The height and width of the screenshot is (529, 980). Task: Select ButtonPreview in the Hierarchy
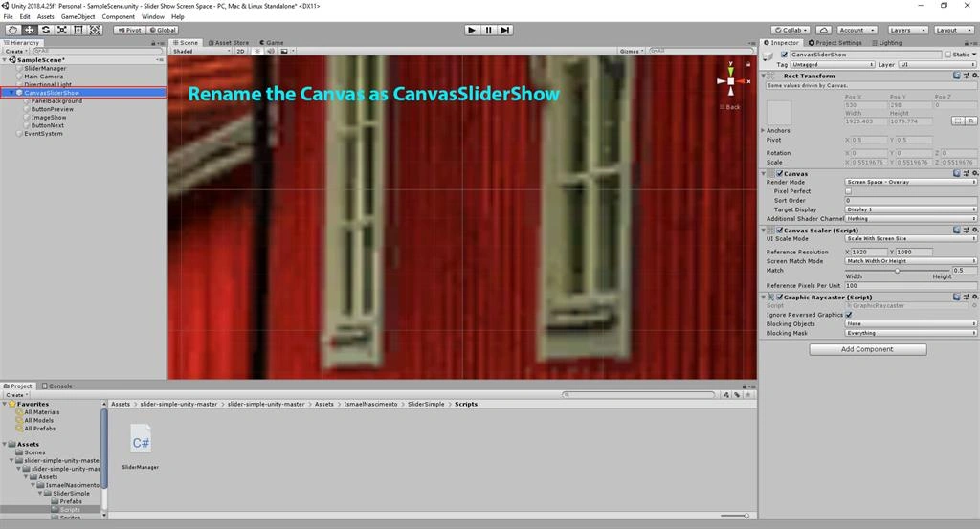(53, 109)
